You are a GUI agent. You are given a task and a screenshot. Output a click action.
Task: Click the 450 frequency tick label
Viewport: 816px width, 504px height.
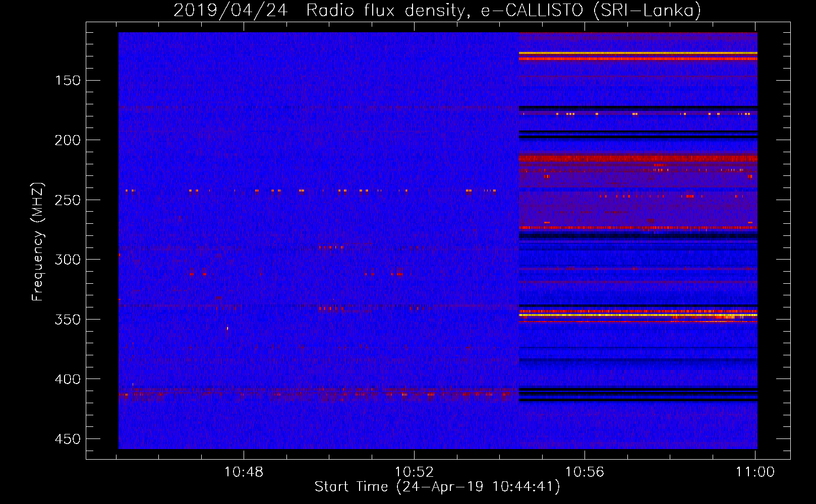pyautogui.click(x=68, y=439)
